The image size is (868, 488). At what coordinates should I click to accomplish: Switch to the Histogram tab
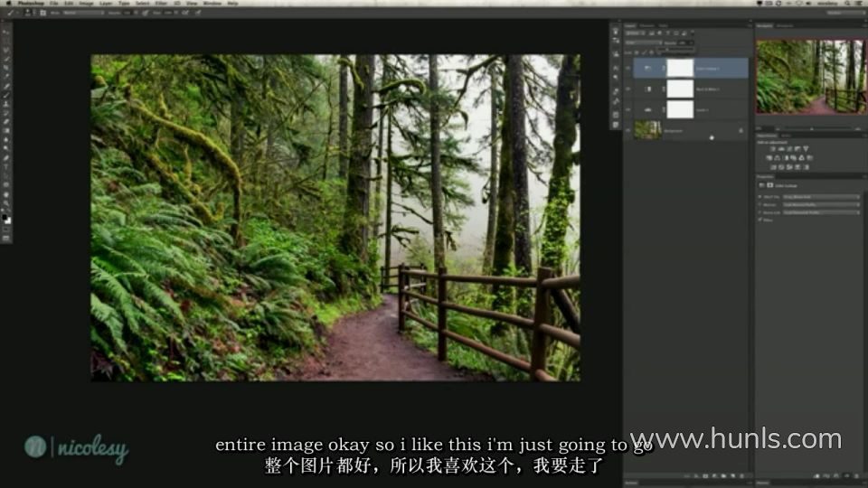click(785, 25)
